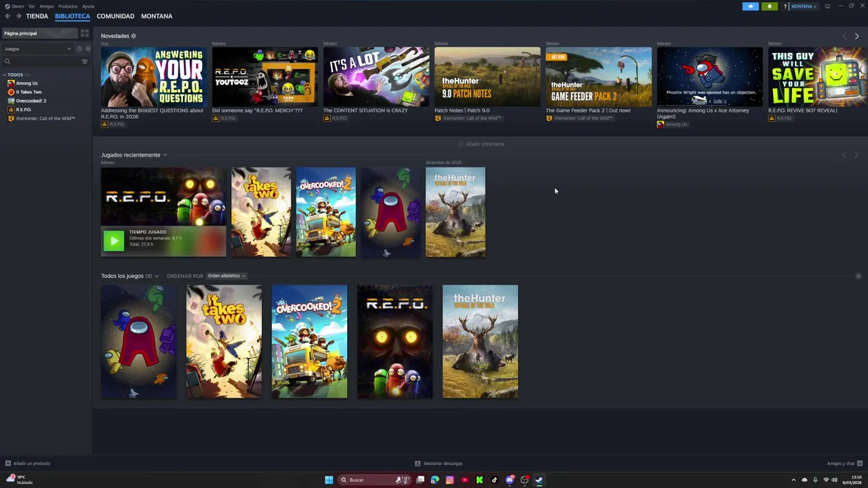This screenshot has width=868, height=488.
Task: Open the announcements megaphone button
Action: coord(751,6)
